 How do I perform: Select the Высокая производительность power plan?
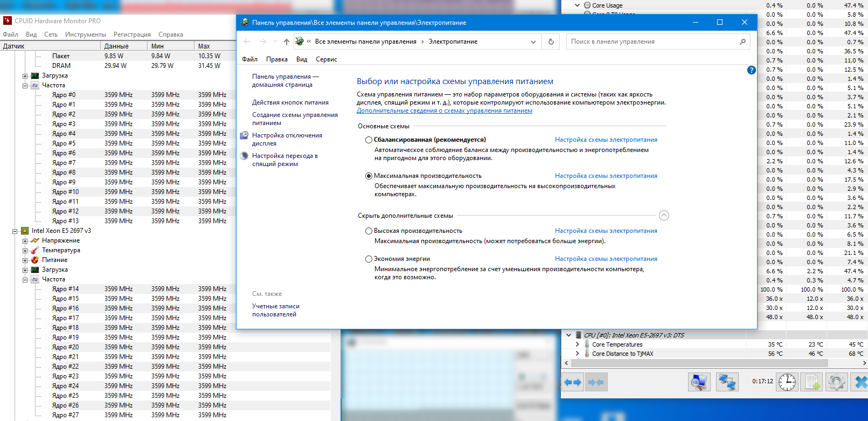click(369, 231)
